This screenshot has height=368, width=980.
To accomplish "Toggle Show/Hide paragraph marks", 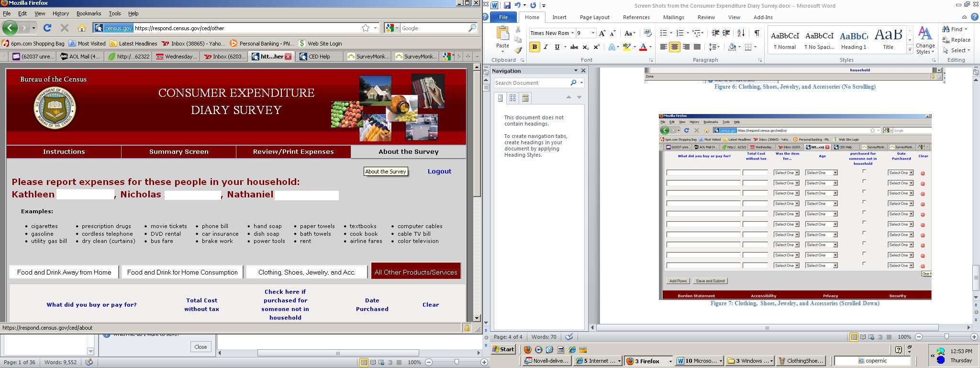I will click(x=757, y=33).
